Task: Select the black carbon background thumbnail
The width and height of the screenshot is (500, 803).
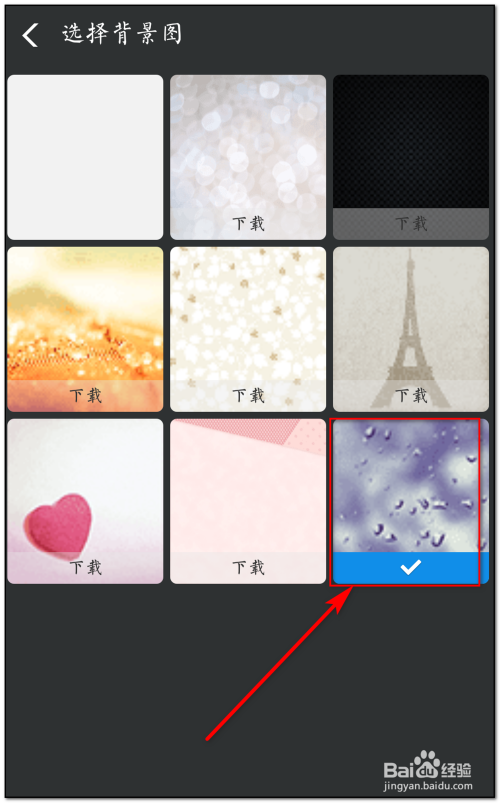Action: click(411, 157)
